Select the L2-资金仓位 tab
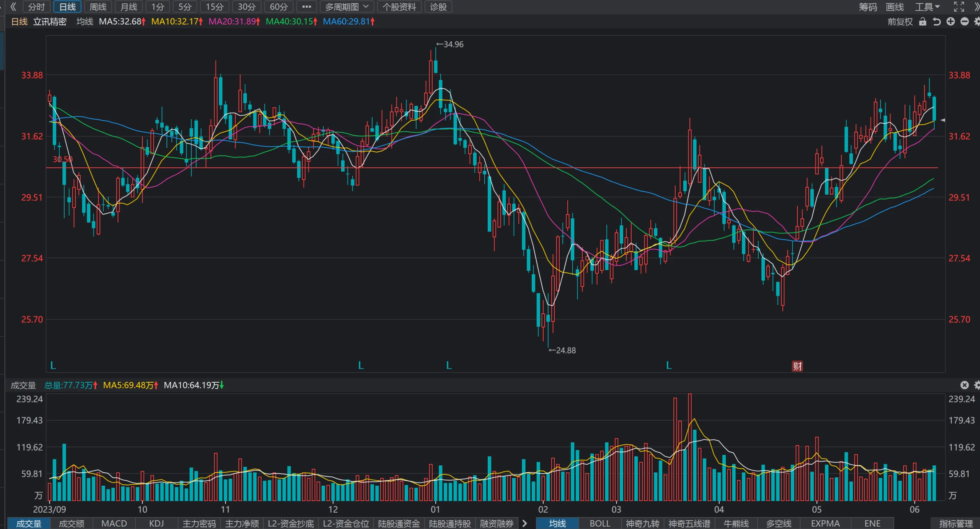 pos(346,523)
